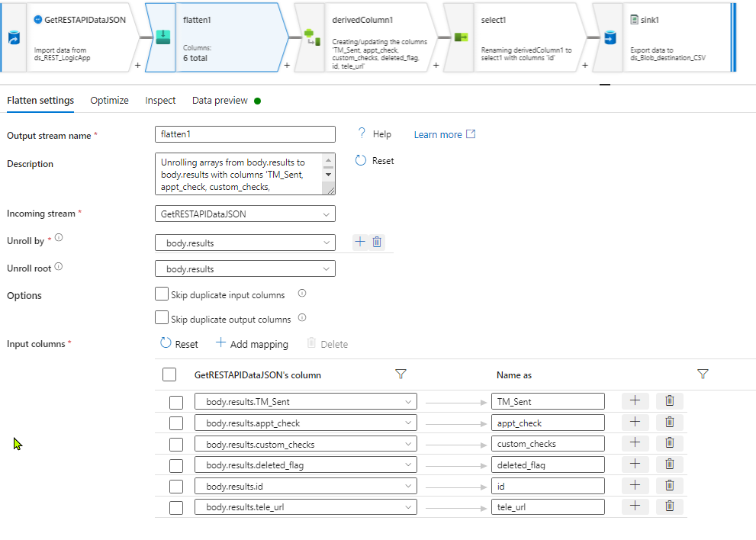Click the Help question mark icon
The width and height of the screenshot is (756, 540).
(x=362, y=133)
